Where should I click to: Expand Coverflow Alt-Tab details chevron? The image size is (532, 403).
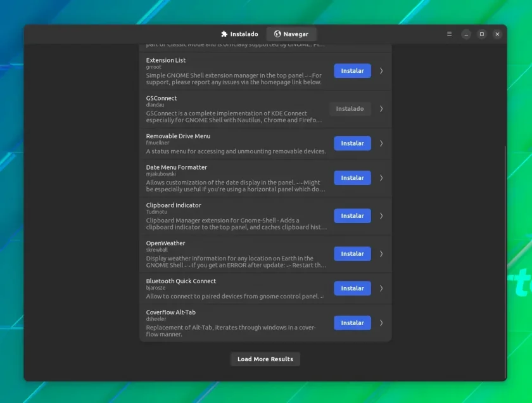[381, 323]
